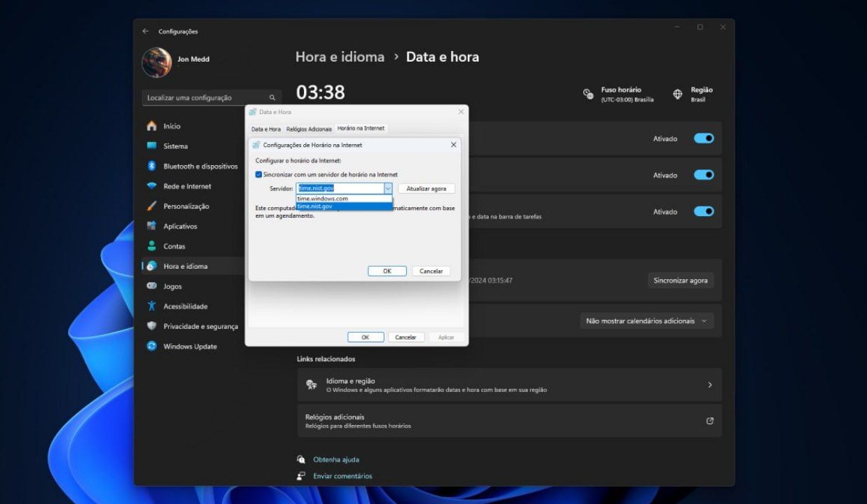This screenshot has width=867, height=504.
Task: Click the Sincronizar agora button
Action: coord(681,281)
